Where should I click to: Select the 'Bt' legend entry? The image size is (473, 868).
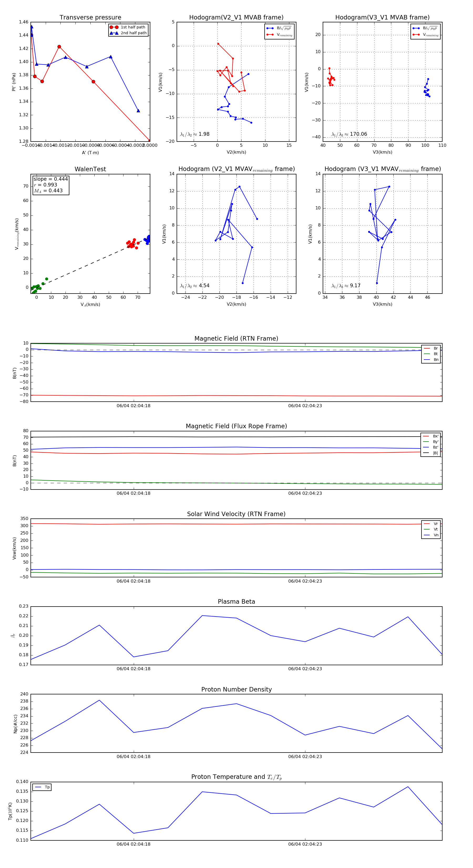click(x=431, y=354)
